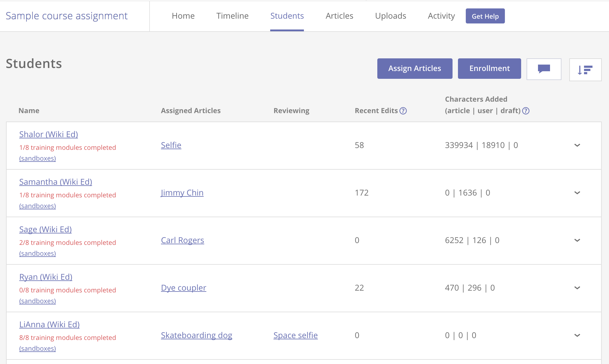The width and height of the screenshot is (609, 364).
Task: Open Ryan (Wiki Ed) user link
Action: coord(46,277)
